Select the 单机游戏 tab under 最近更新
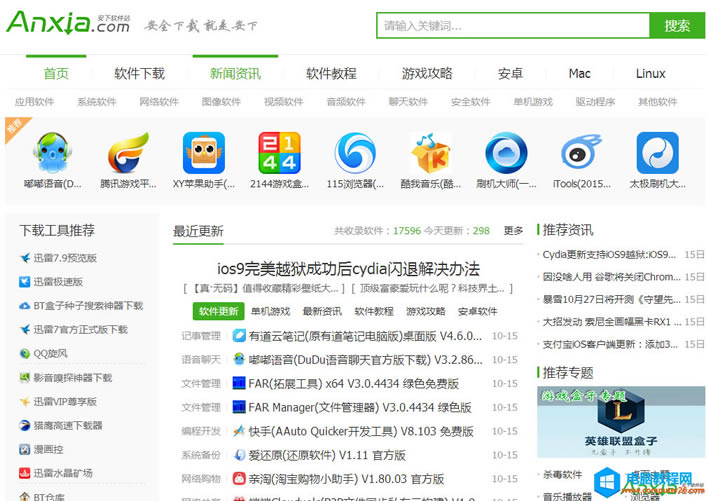 pos(270,311)
